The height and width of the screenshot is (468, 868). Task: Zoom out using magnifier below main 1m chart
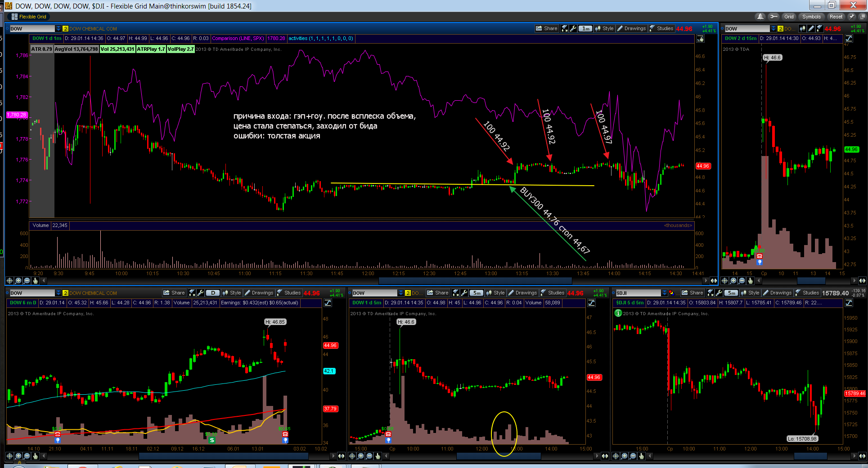(x=27, y=281)
